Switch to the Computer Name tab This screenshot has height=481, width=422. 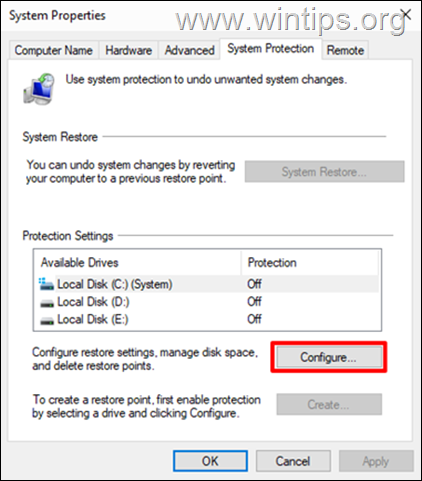coord(54,50)
